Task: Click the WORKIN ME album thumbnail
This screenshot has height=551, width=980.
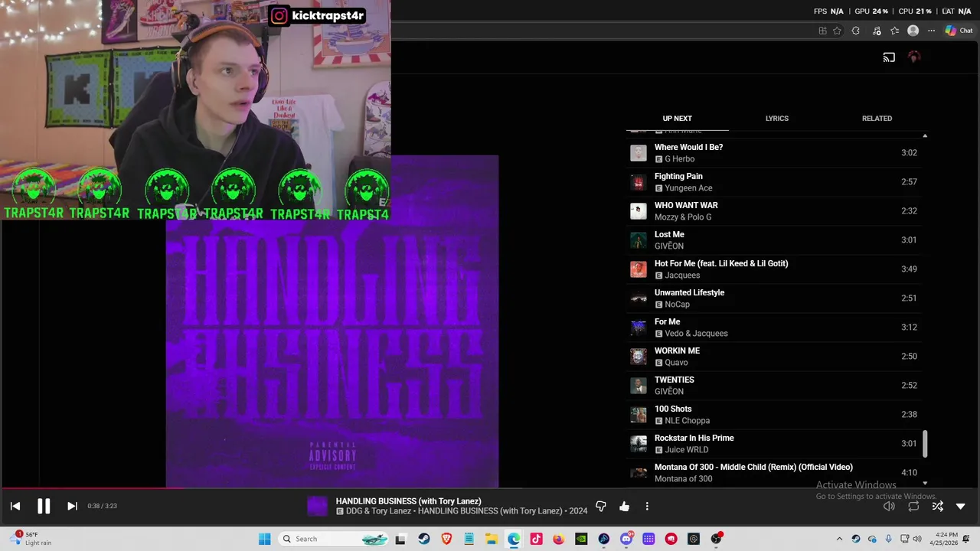Action: pyautogui.click(x=638, y=357)
